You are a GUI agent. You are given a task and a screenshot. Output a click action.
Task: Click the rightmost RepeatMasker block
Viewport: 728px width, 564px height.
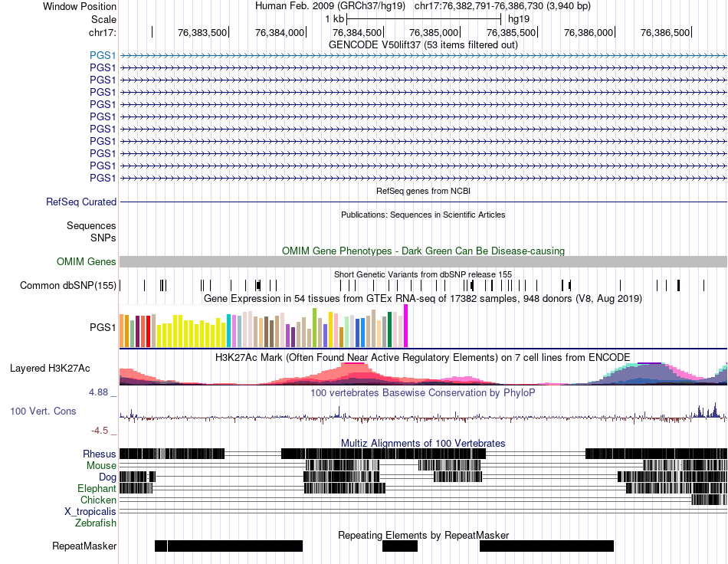click(546, 546)
